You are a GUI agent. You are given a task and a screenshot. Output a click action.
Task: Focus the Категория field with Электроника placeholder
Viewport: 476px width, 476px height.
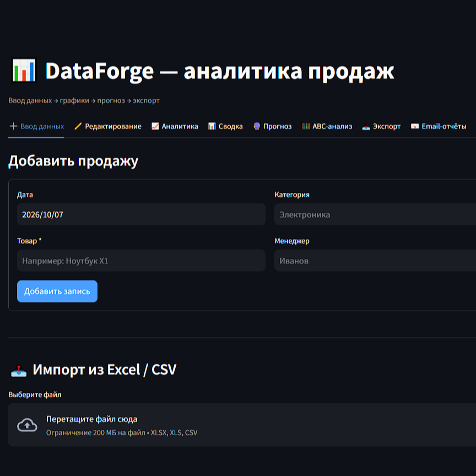375,214
